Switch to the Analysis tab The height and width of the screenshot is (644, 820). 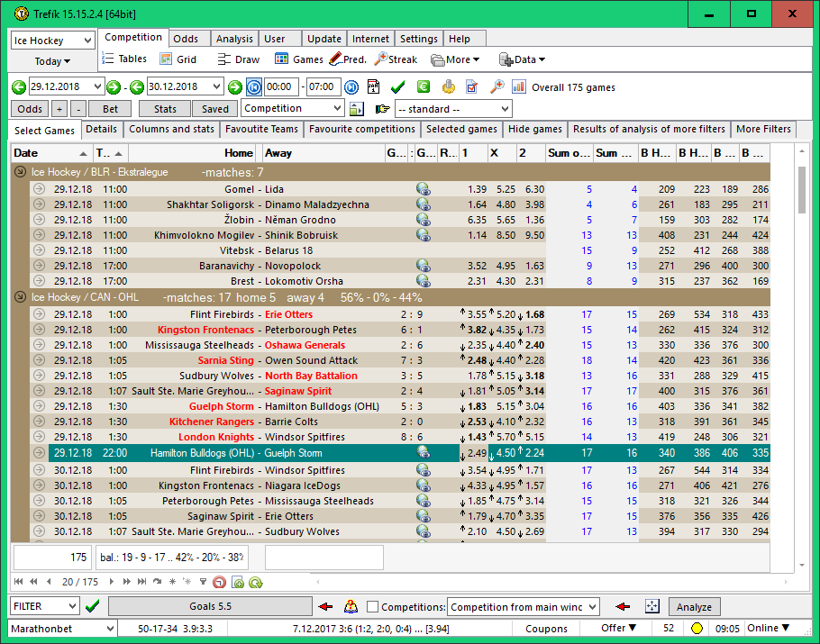[234, 39]
